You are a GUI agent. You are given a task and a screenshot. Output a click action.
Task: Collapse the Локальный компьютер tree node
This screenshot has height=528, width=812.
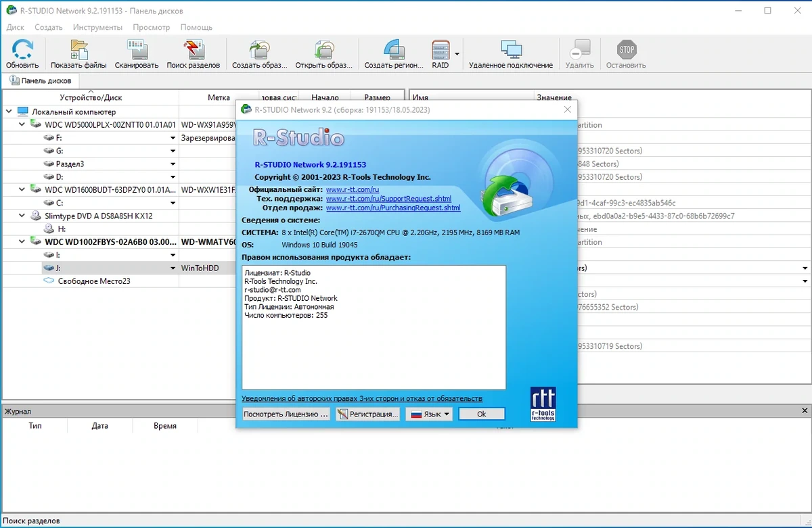click(x=9, y=112)
